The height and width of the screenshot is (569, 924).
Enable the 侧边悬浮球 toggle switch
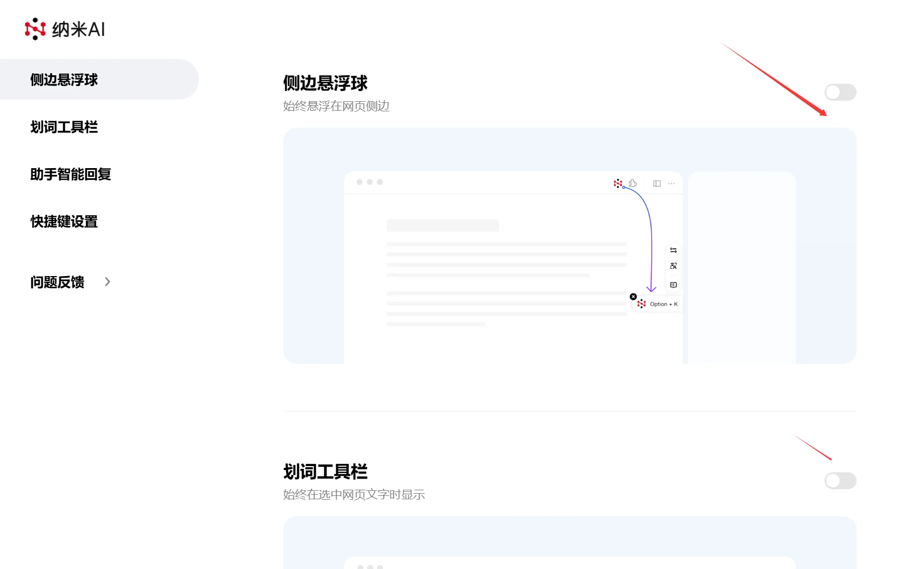tap(840, 92)
